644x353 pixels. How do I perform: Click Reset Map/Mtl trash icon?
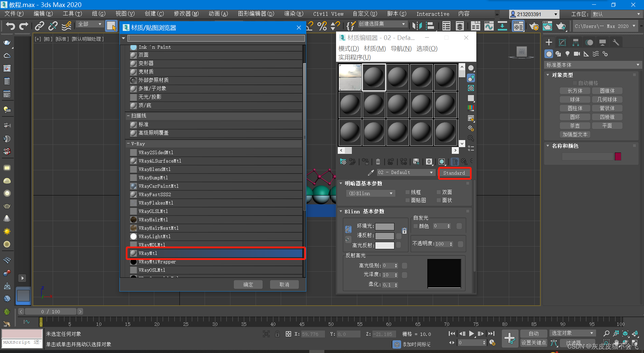(x=378, y=162)
